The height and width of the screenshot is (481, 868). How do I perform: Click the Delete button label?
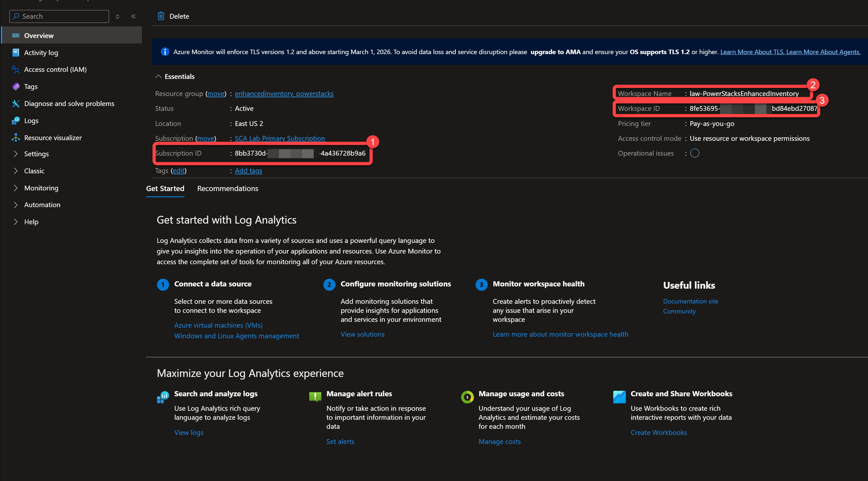179,16
